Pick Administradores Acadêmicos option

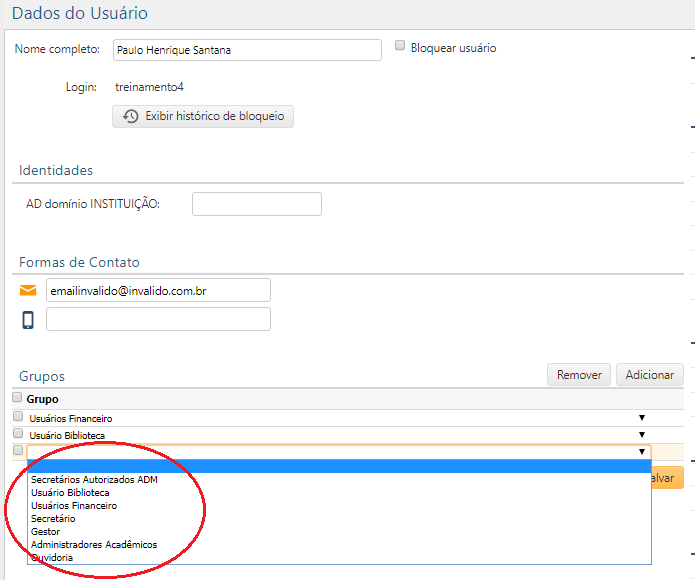(x=94, y=544)
